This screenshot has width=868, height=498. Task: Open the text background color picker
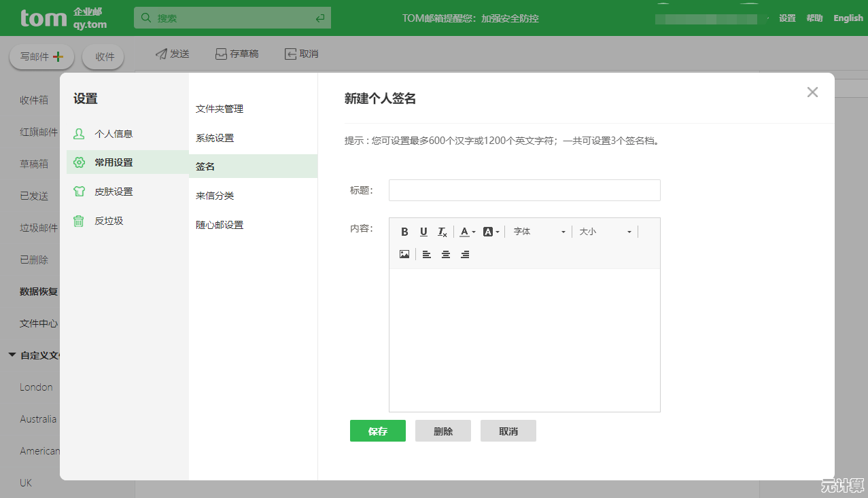tap(491, 231)
